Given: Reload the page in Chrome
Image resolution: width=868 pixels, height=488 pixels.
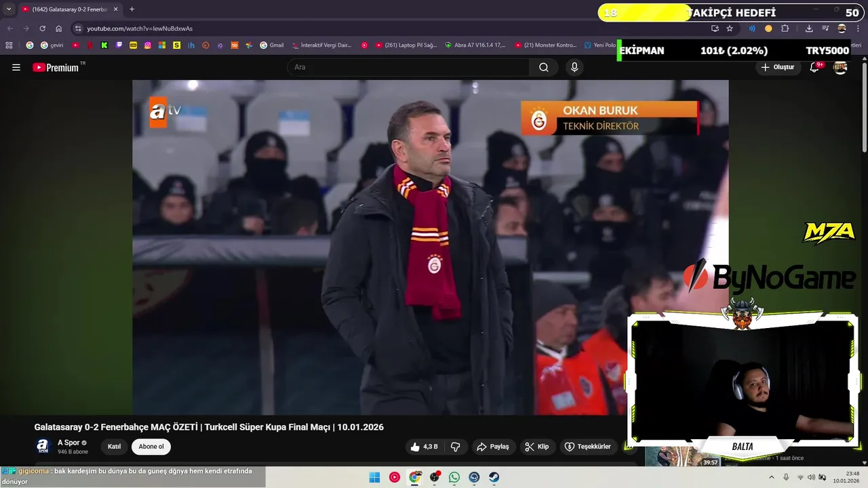Looking at the screenshot, I should click(42, 28).
